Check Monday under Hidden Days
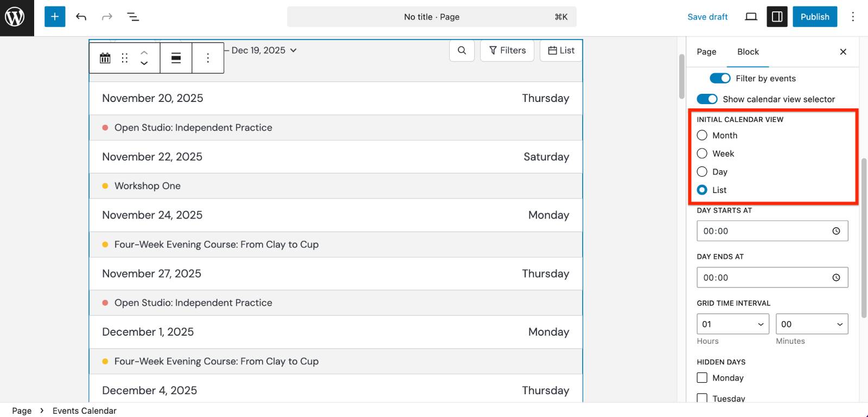868x417 pixels. pyautogui.click(x=702, y=377)
